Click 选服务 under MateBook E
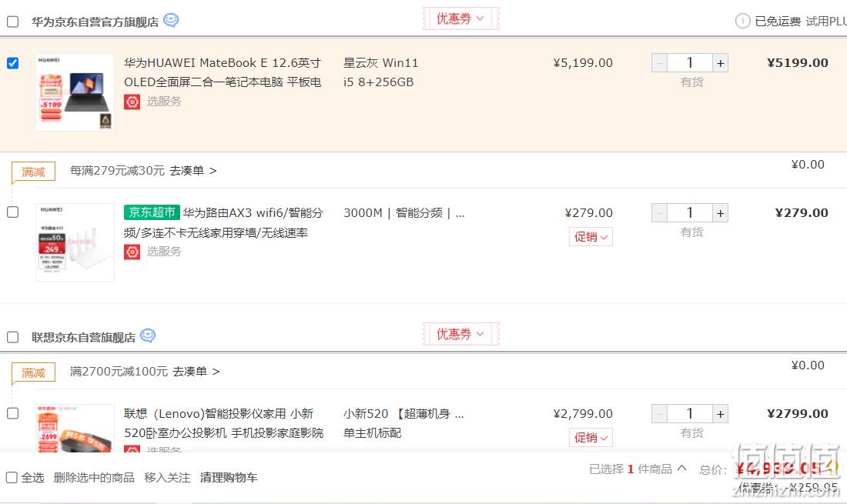The image size is (847, 504). tap(164, 102)
